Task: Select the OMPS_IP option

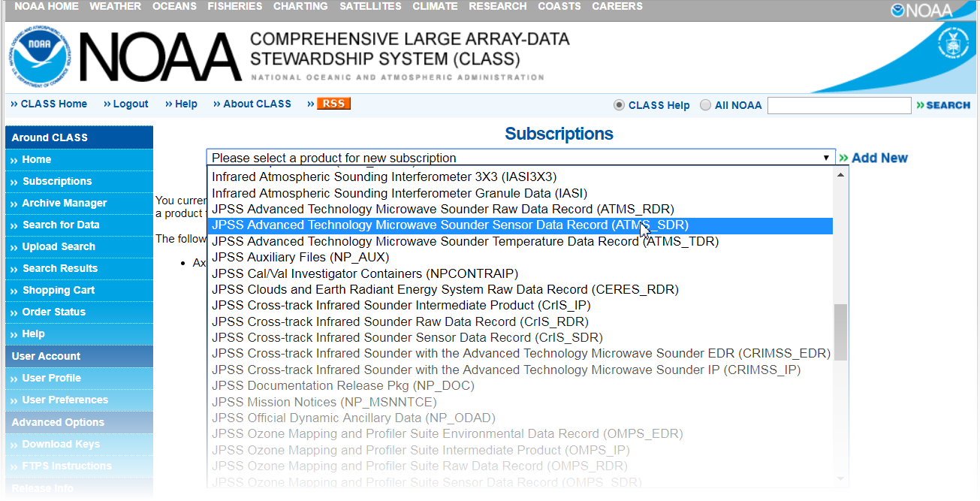Action: click(520, 450)
